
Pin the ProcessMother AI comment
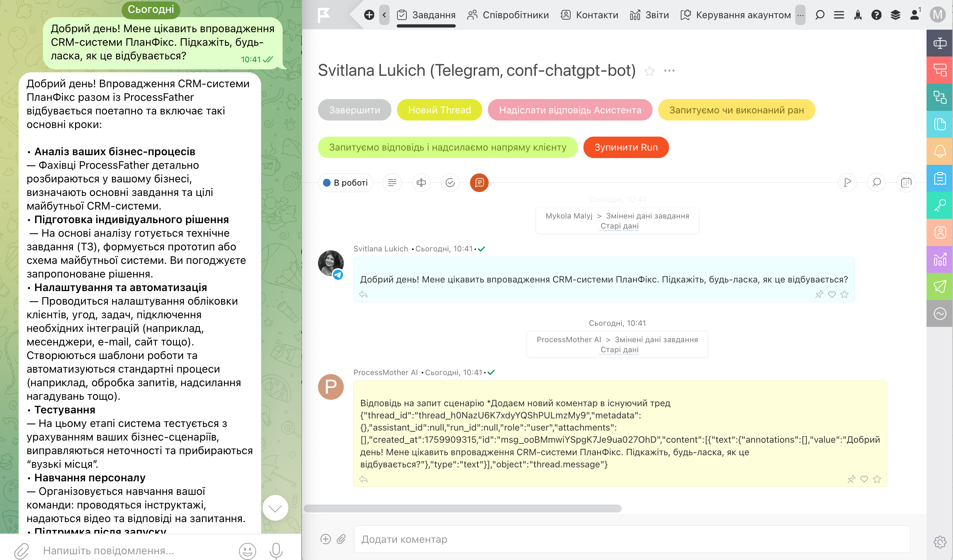click(x=851, y=479)
